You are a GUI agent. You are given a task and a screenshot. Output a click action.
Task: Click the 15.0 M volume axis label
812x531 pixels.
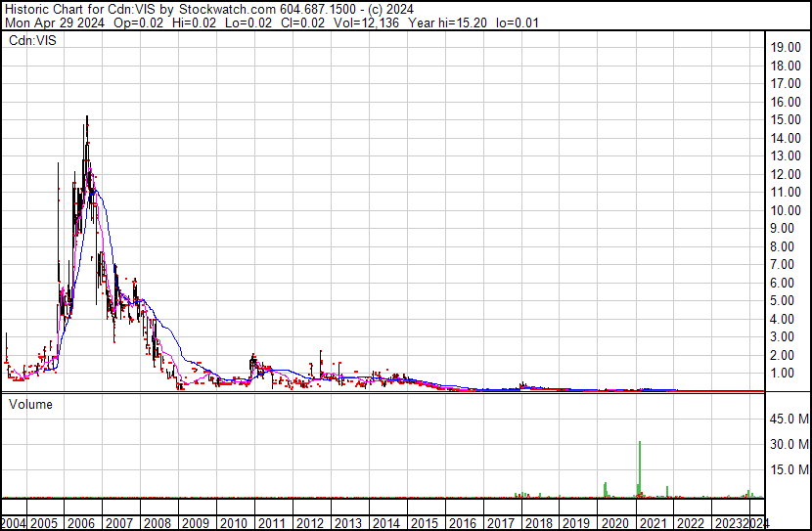(789, 470)
